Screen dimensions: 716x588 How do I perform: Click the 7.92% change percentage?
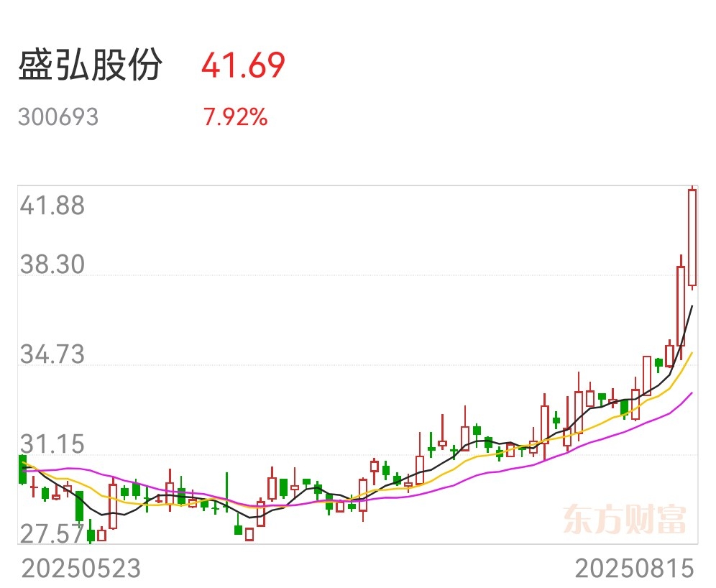(x=236, y=117)
